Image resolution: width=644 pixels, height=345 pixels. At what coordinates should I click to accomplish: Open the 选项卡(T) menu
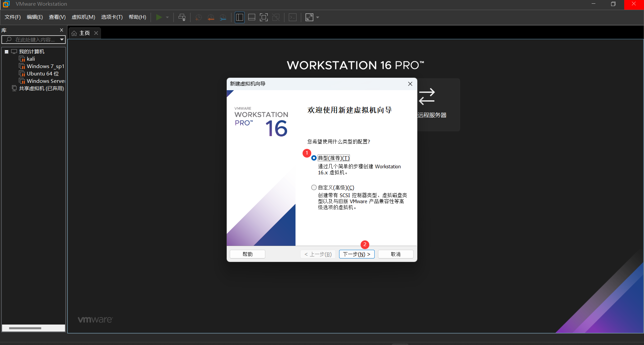tap(112, 17)
